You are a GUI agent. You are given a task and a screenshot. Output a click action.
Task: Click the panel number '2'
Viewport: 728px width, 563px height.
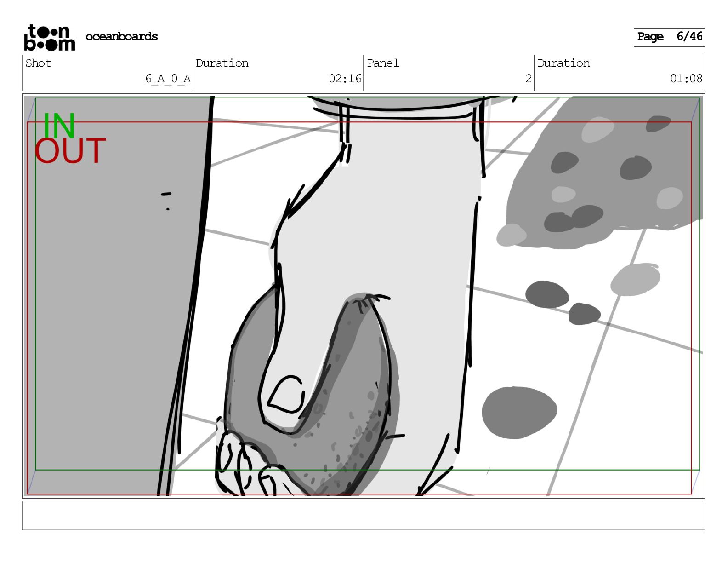point(529,79)
